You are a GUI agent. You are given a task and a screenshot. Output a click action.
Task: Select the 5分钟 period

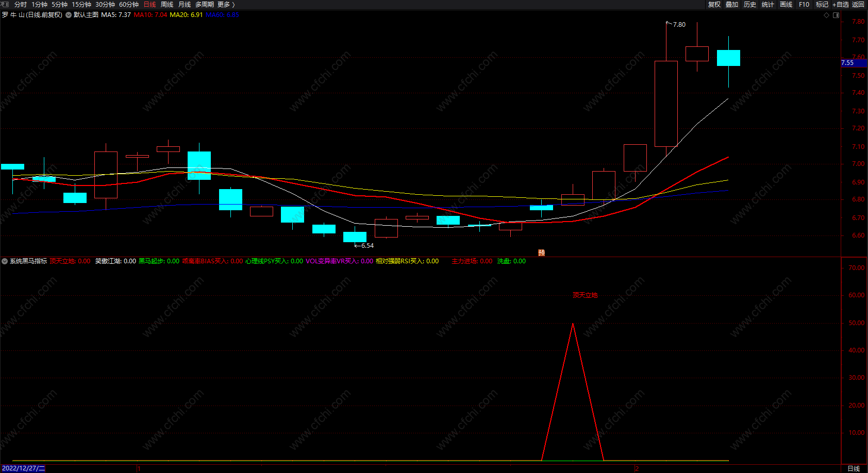[x=60, y=5]
